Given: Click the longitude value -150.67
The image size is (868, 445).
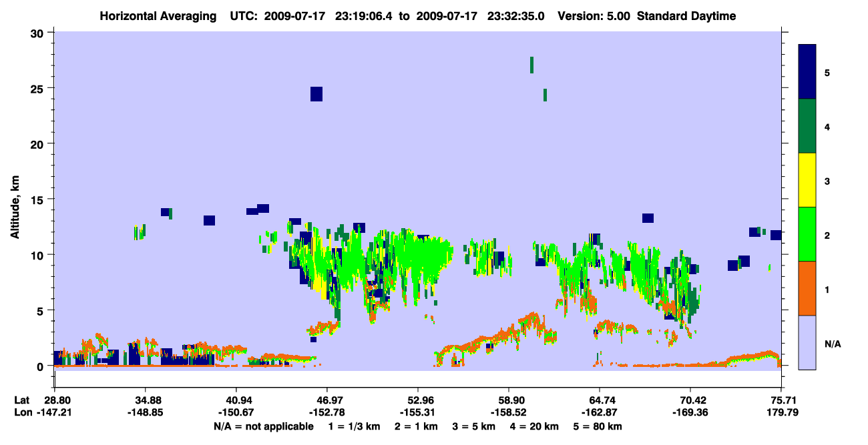Looking at the screenshot, I should (x=236, y=412).
